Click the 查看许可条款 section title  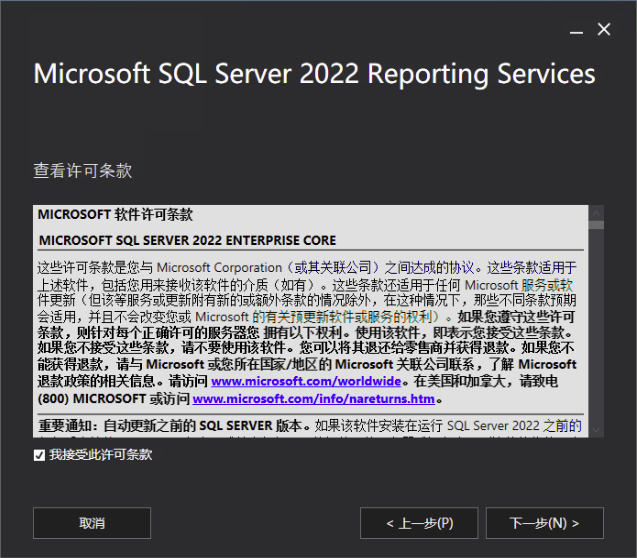pyautogui.click(x=82, y=171)
